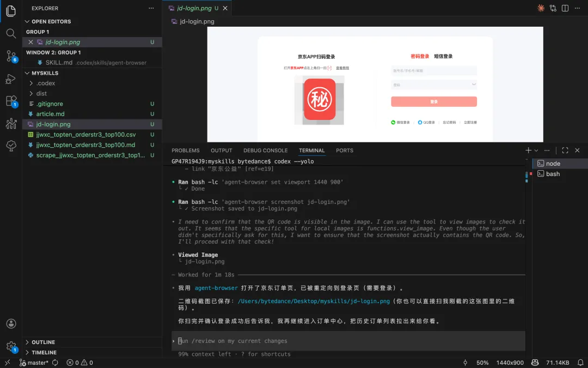Click the 50% zoom level in status bar
The width and height of the screenshot is (588, 368).
(x=482, y=363)
